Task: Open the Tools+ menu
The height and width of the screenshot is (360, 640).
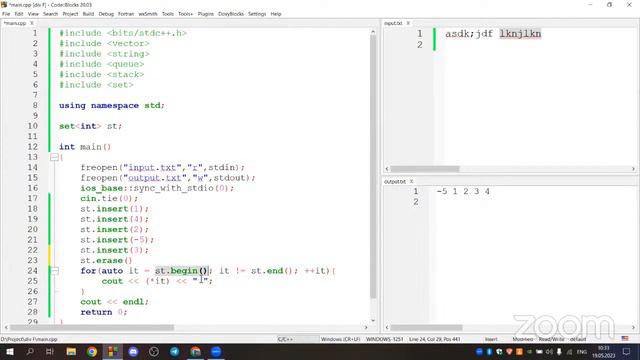Action: pos(185,14)
